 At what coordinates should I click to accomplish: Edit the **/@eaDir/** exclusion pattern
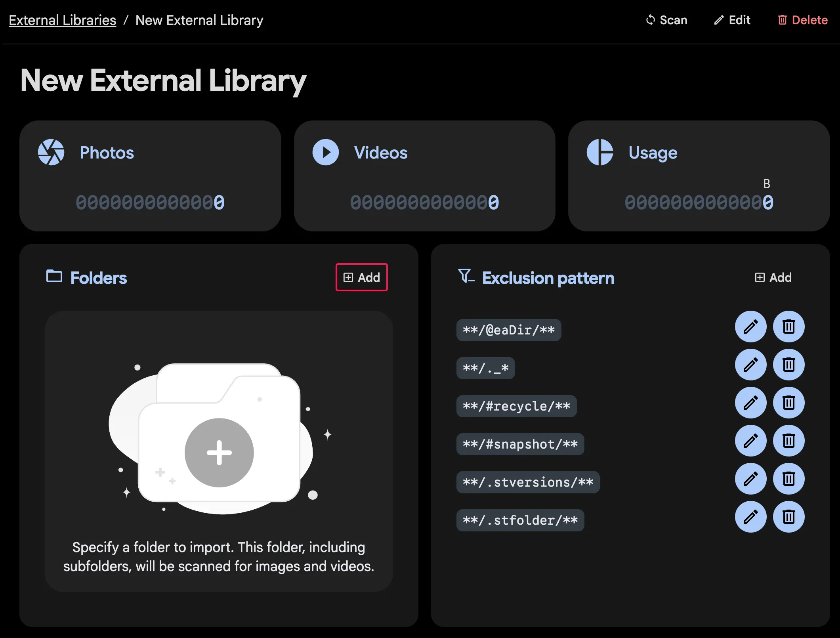pos(750,327)
